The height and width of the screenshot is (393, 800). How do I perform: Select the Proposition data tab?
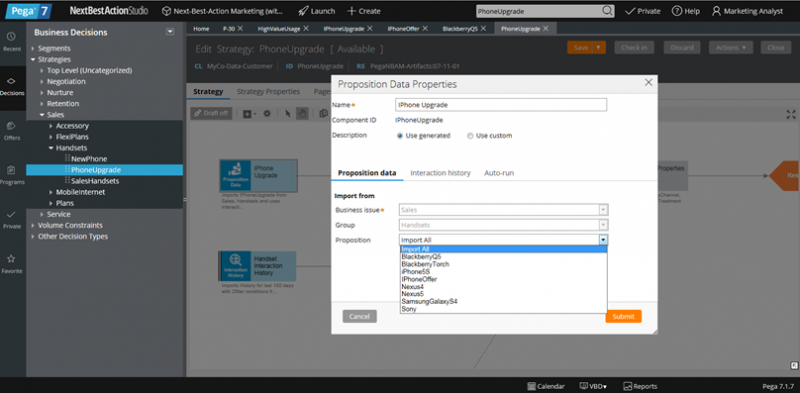[367, 173]
